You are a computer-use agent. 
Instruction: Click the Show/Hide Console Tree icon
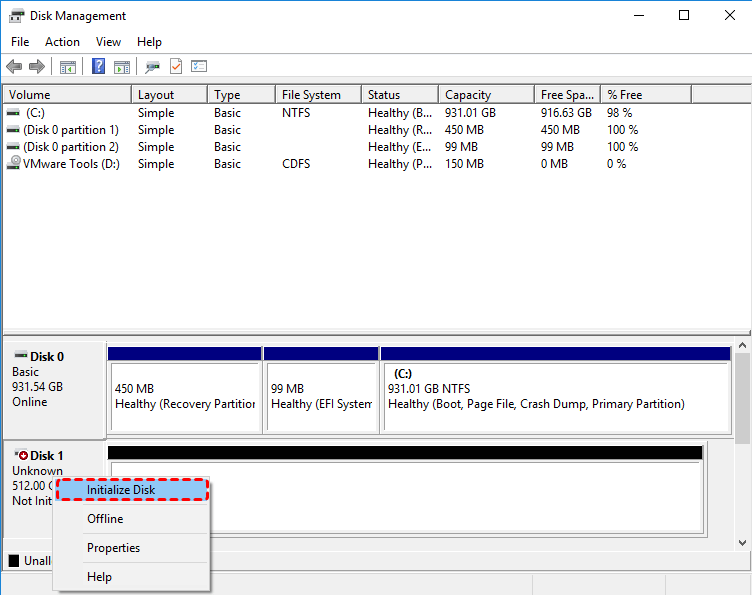pos(68,67)
